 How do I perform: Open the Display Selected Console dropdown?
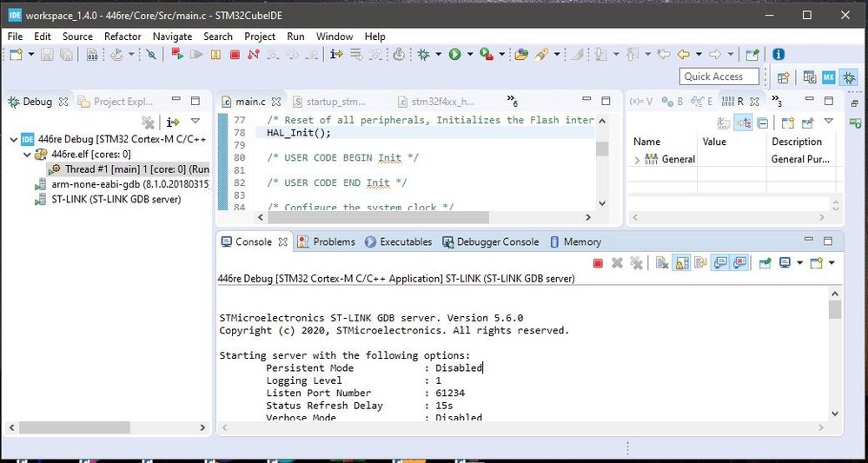coord(799,263)
